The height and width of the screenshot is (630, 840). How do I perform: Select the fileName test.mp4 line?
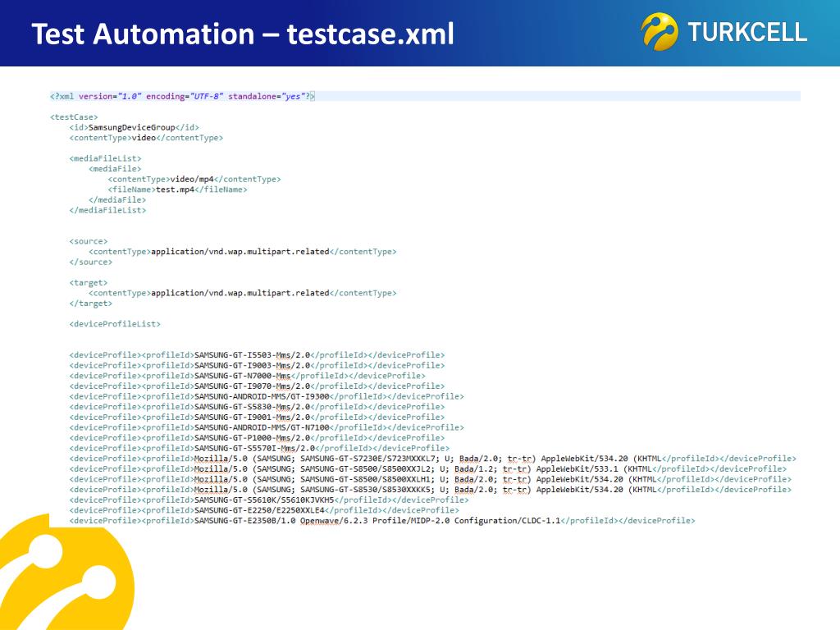[x=177, y=189]
